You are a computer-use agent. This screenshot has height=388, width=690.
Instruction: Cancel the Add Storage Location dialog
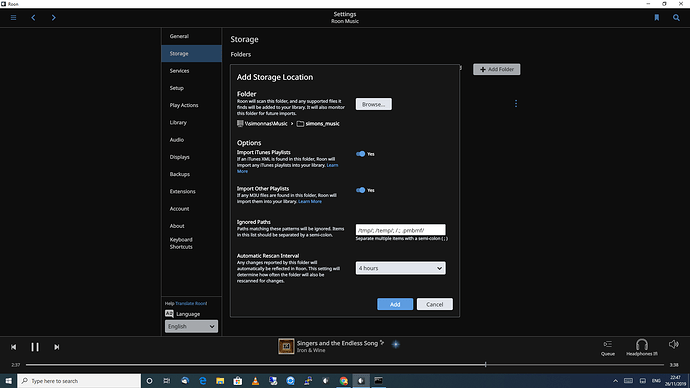pos(435,304)
